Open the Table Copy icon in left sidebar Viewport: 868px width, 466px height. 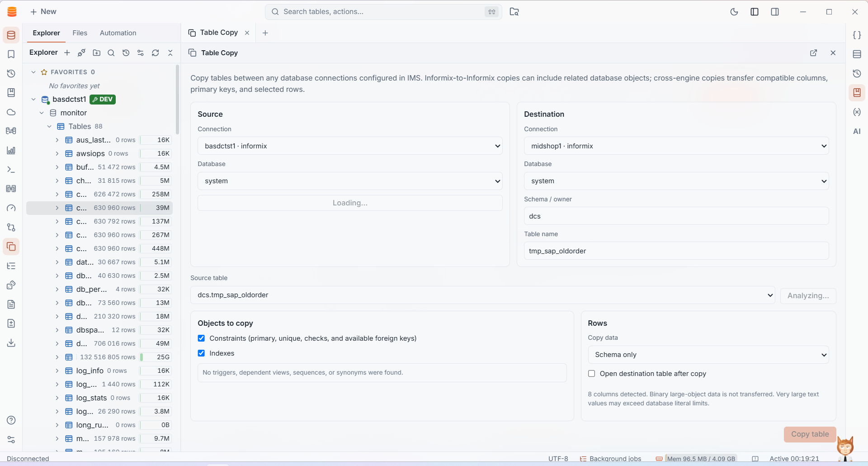click(x=11, y=247)
